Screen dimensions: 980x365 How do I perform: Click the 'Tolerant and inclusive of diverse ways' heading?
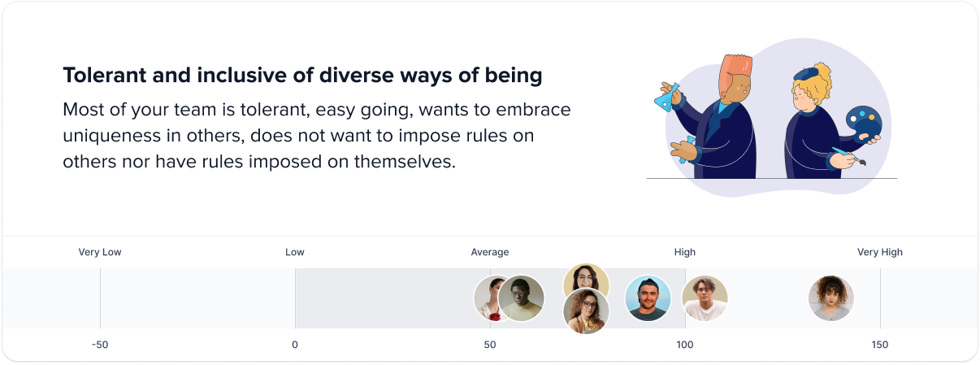coord(302,76)
